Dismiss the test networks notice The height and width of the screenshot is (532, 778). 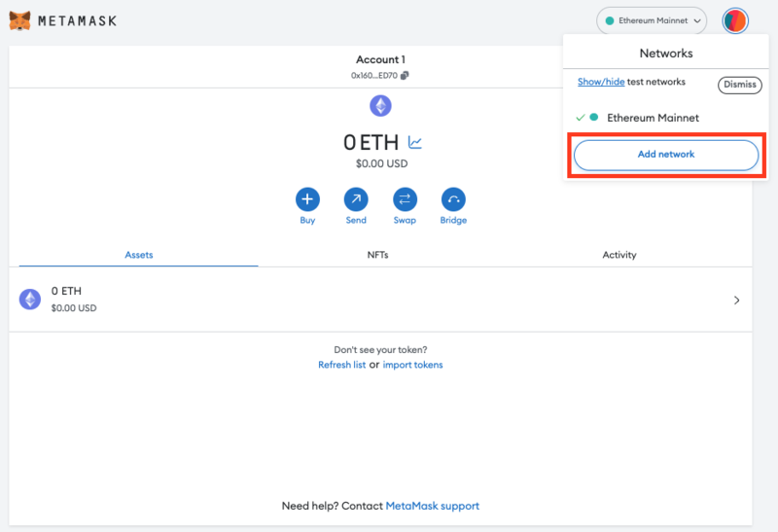(x=740, y=85)
